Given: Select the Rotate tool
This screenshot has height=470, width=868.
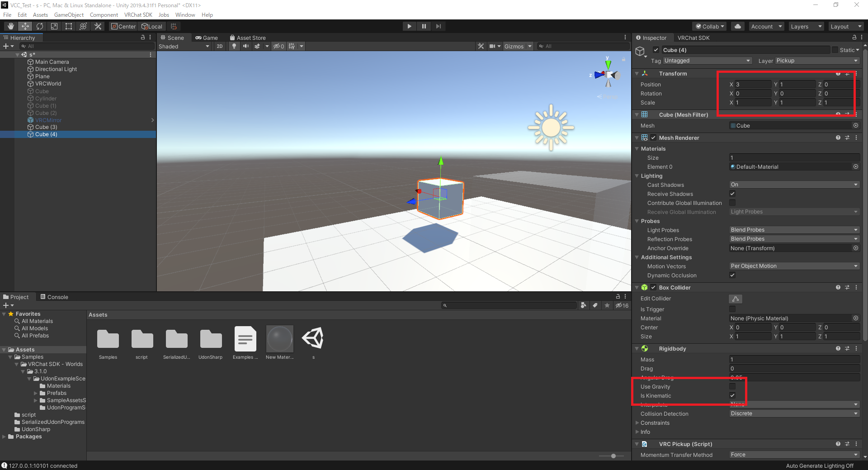Looking at the screenshot, I should 40,26.
